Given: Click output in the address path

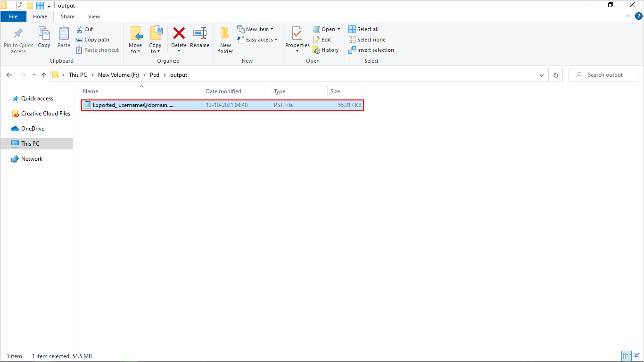Looking at the screenshot, I should click(x=179, y=75).
